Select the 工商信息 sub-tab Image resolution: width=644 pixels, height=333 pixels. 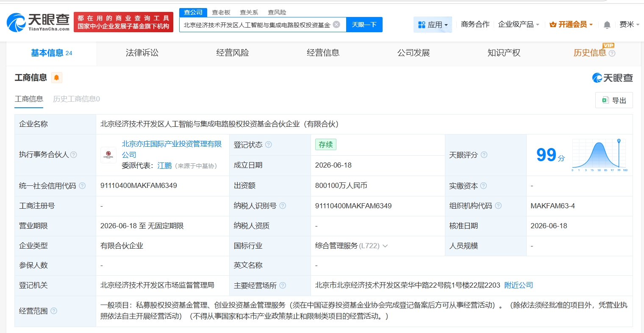(x=29, y=99)
